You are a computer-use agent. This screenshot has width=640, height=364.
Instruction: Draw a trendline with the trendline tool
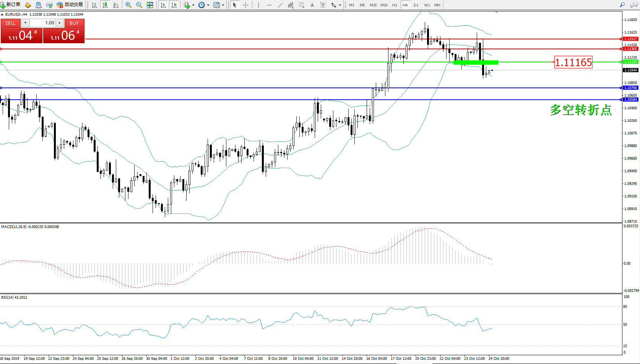pos(280,5)
